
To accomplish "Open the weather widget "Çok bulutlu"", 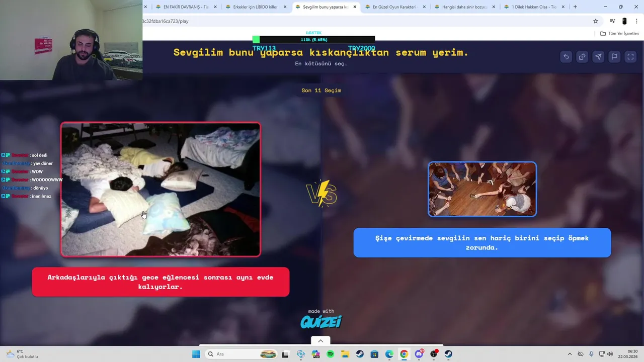I will [23, 354].
